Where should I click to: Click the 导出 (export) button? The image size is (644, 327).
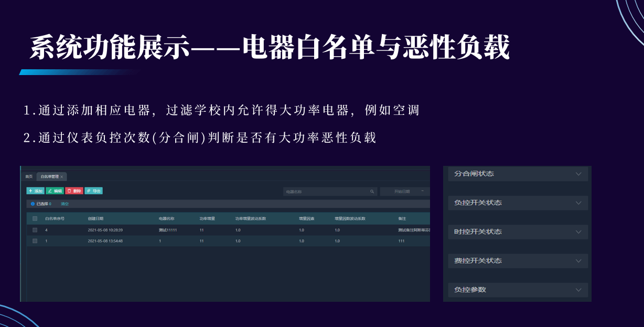[94, 191]
